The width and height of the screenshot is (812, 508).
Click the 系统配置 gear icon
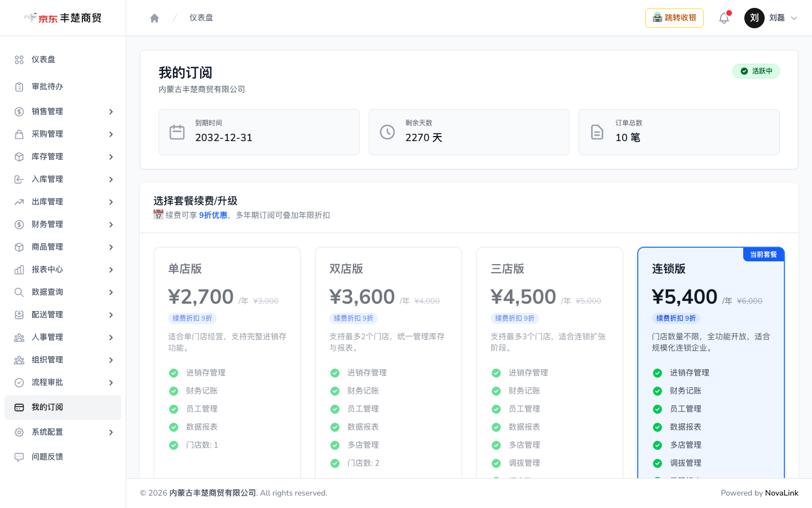tap(19, 432)
